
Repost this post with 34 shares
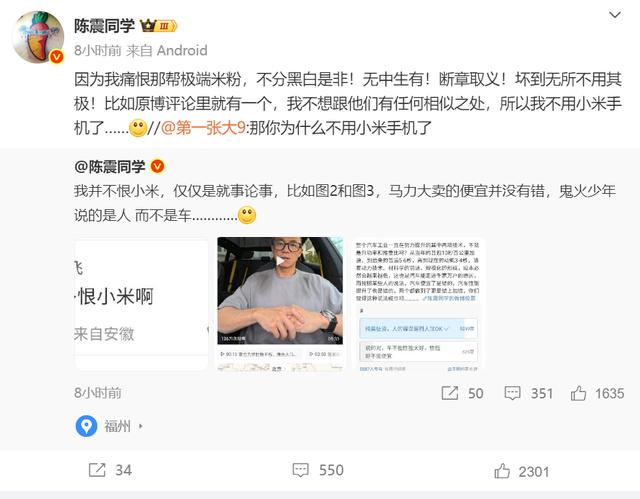[110, 470]
